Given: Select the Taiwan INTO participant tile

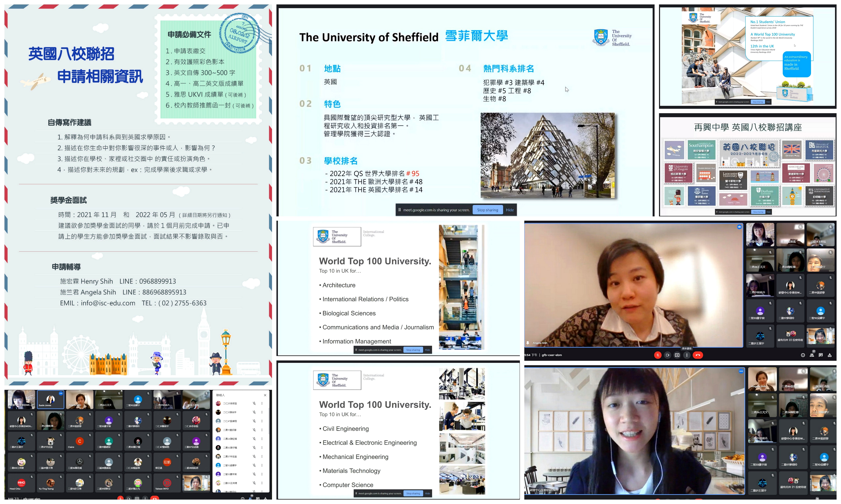Looking at the screenshot, I should pyautogui.click(x=167, y=483).
